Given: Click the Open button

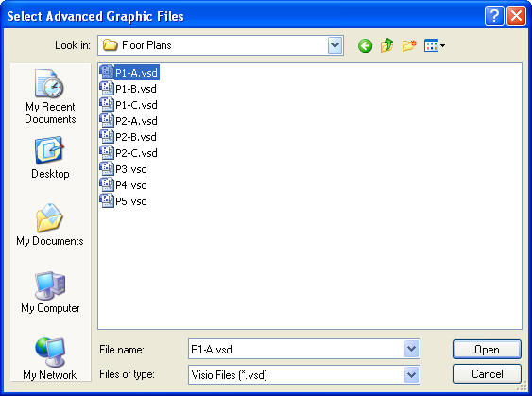Looking at the screenshot, I should (x=487, y=350).
